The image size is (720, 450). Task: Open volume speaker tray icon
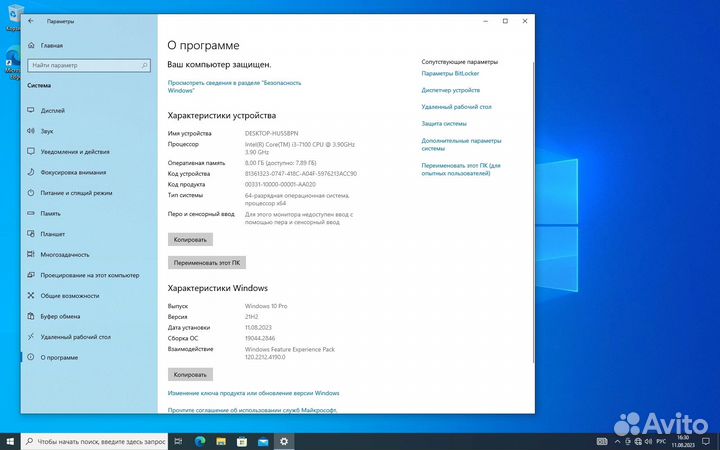click(x=648, y=442)
